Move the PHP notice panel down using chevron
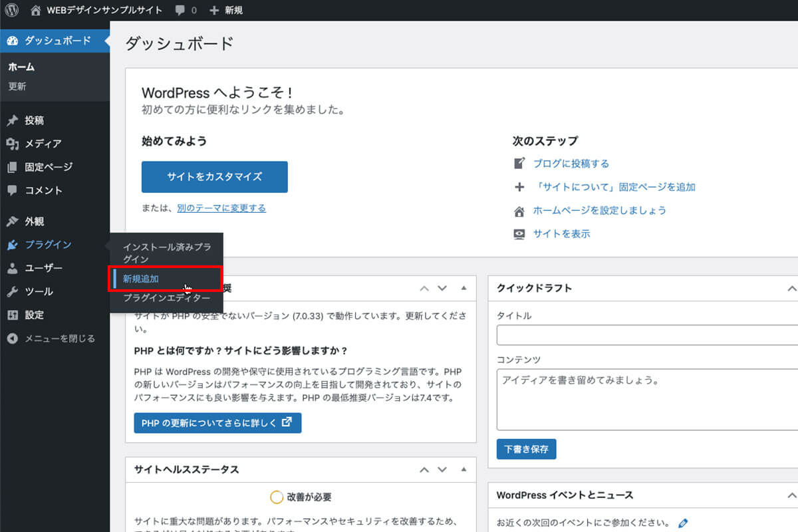This screenshot has height=532, width=798. click(x=442, y=288)
